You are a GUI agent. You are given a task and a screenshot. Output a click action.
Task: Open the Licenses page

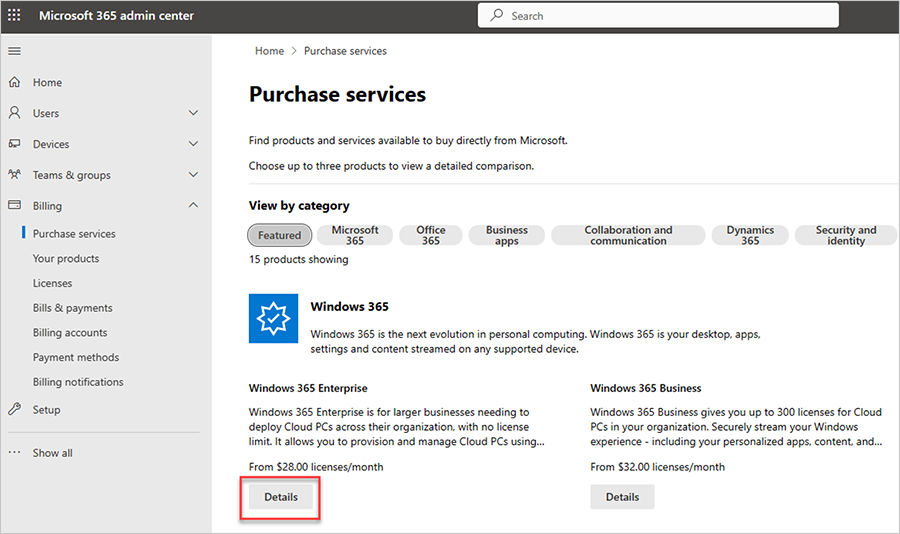click(52, 283)
